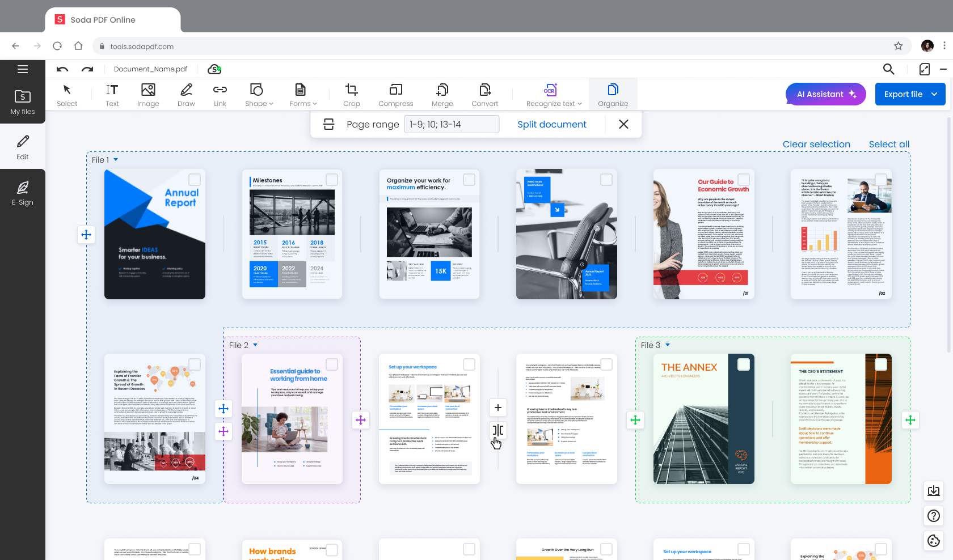Image resolution: width=953 pixels, height=560 pixels.
Task: Click inside the Page range input field
Action: [x=451, y=124]
